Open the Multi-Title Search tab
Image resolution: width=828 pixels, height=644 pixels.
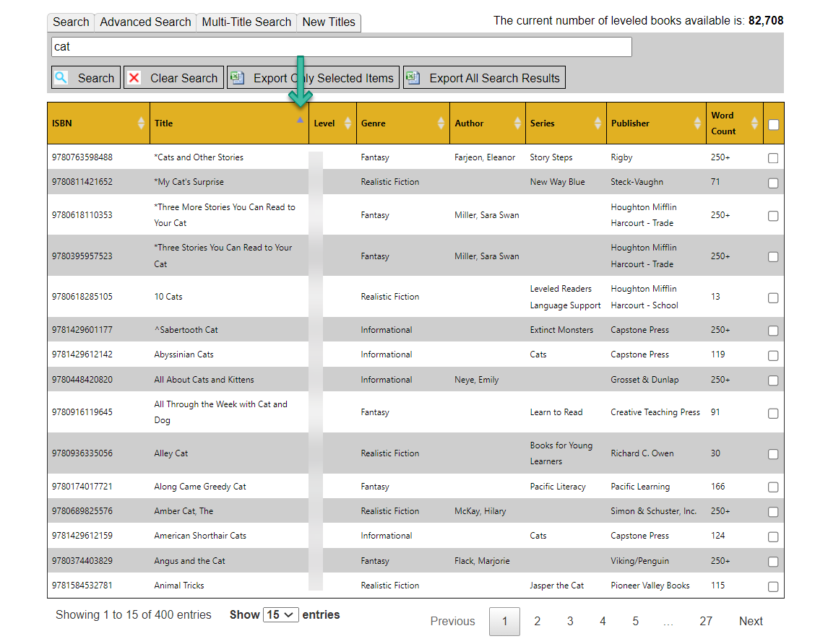coord(246,22)
